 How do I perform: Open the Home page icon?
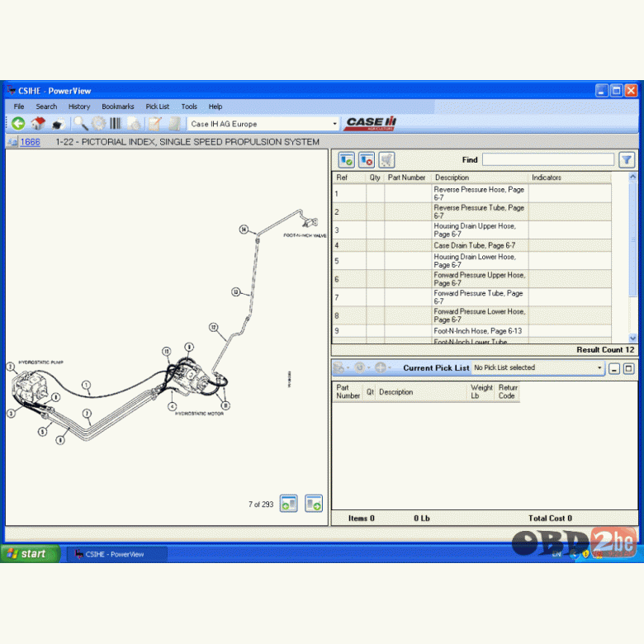(x=38, y=124)
